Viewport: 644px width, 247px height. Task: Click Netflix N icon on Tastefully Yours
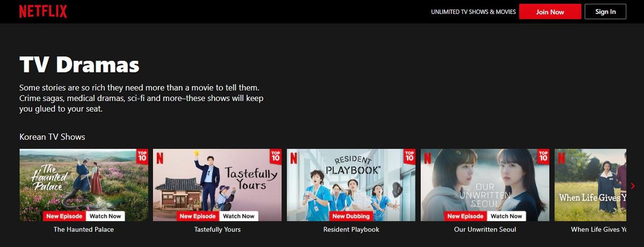coord(159,158)
